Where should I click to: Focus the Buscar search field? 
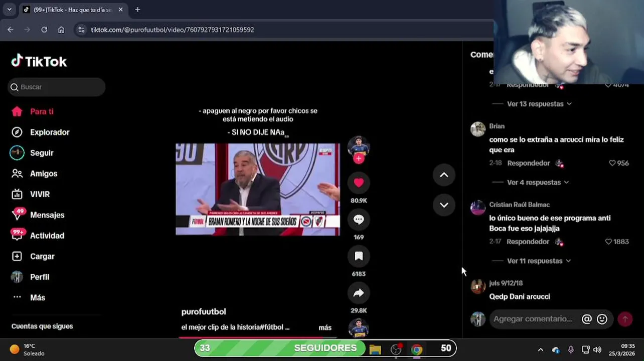coord(57,87)
